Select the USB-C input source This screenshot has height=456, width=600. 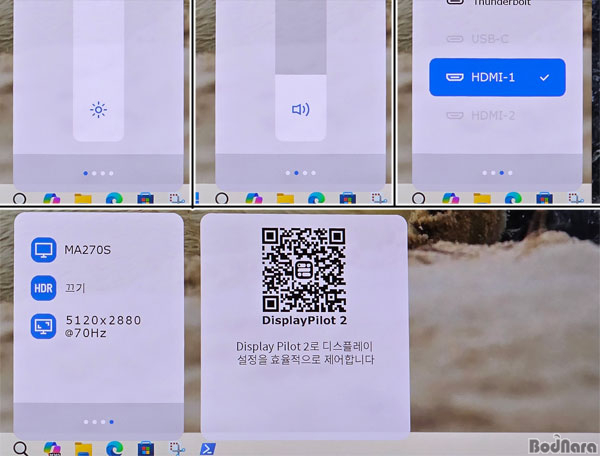(478, 39)
